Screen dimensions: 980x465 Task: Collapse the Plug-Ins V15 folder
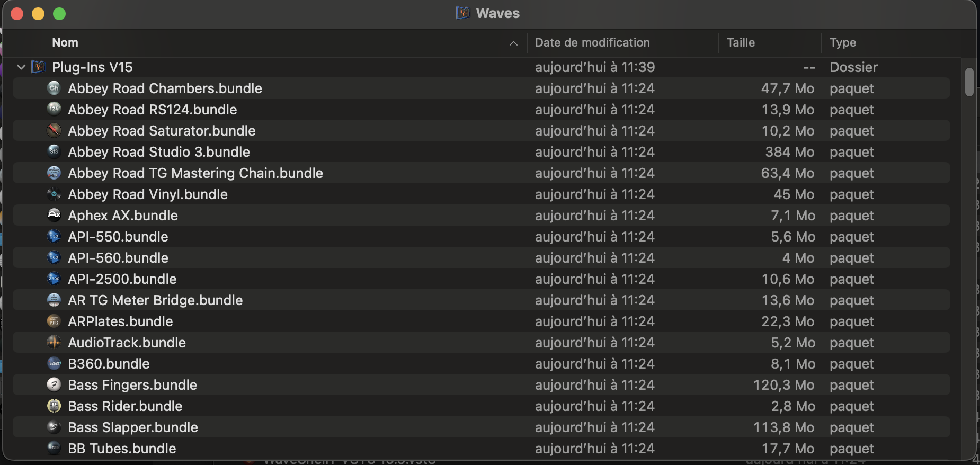click(21, 67)
